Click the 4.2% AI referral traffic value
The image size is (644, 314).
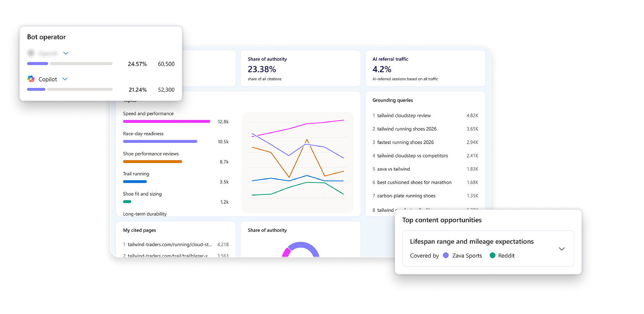pos(382,69)
